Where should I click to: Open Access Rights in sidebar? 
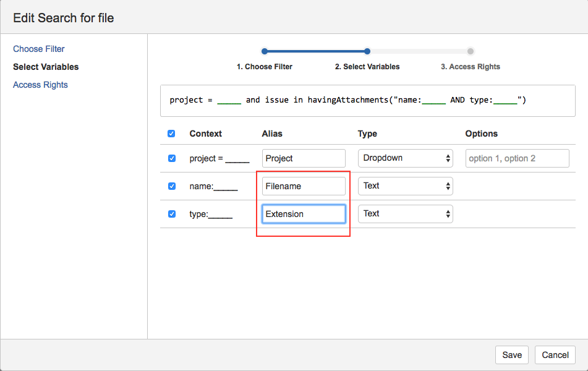point(40,85)
